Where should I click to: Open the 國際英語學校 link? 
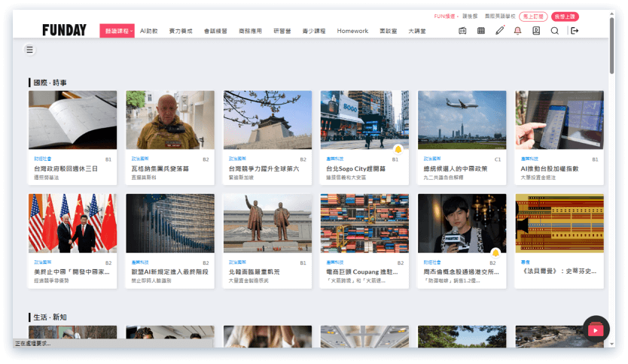(500, 17)
